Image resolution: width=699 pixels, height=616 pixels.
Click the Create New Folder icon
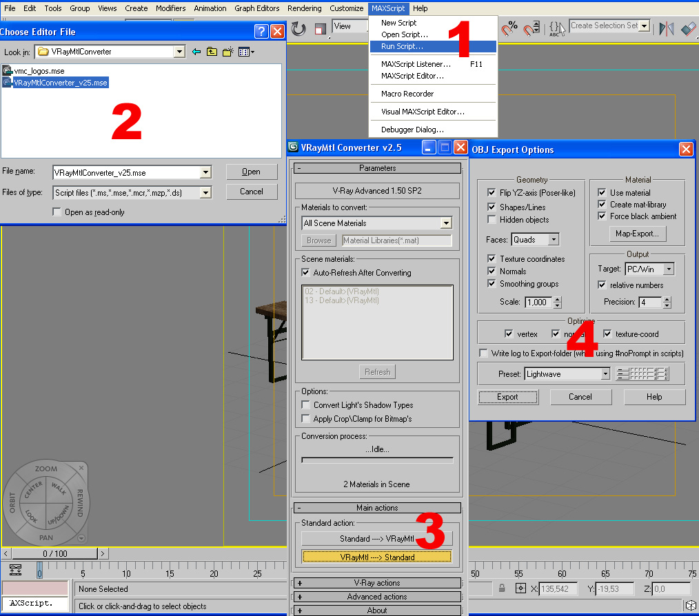pyautogui.click(x=227, y=52)
